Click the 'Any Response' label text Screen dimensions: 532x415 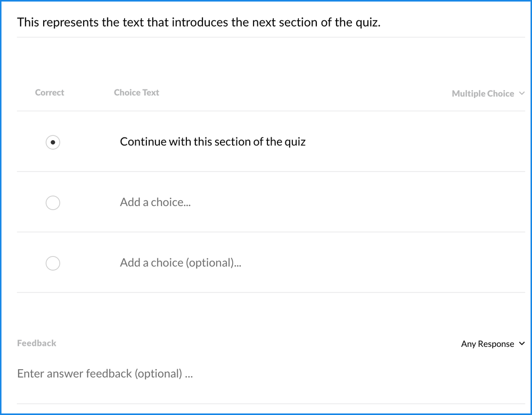click(487, 344)
